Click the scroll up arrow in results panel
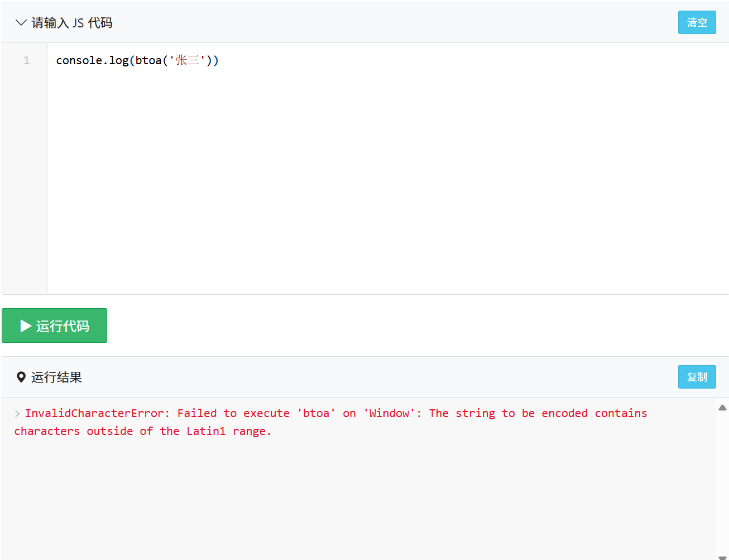This screenshot has height=560, width=729. 722,408
